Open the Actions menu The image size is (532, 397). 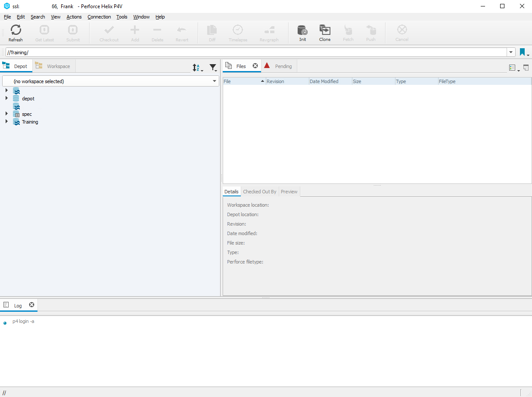click(x=74, y=17)
